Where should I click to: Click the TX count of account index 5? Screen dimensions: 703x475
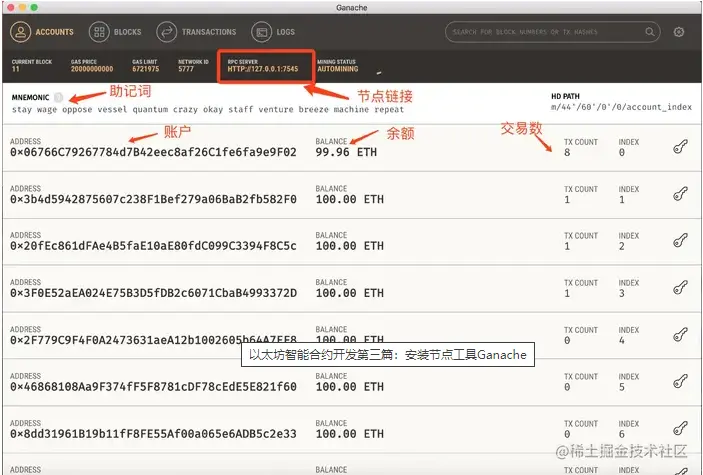[567, 387]
